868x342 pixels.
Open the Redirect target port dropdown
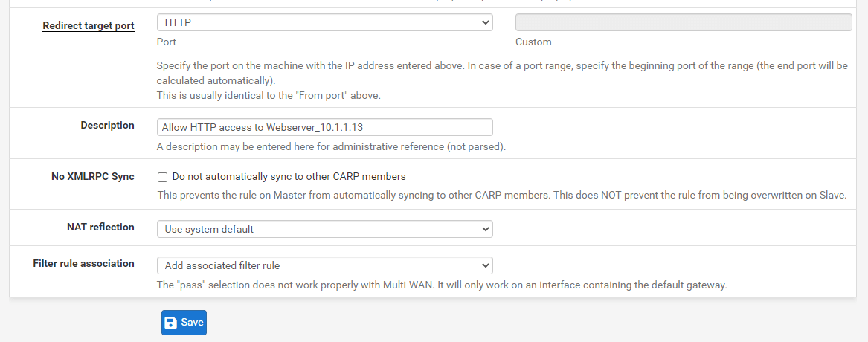(x=325, y=22)
